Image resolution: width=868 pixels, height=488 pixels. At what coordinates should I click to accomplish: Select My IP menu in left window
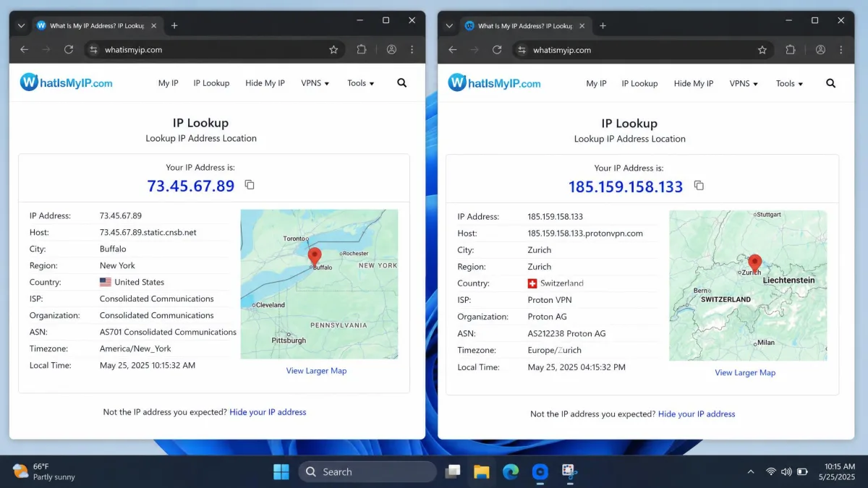point(168,83)
